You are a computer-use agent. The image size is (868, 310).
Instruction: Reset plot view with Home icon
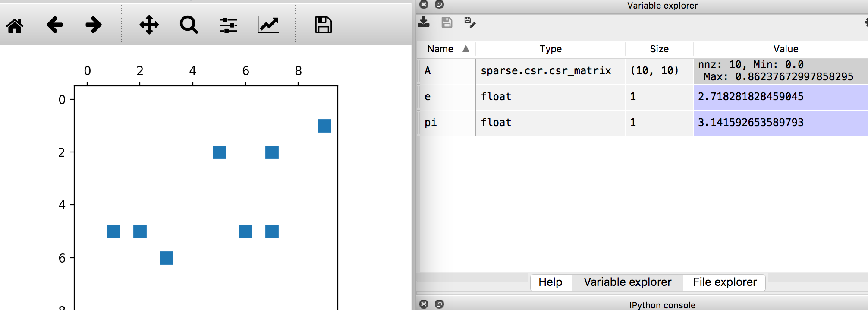[15, 25]
